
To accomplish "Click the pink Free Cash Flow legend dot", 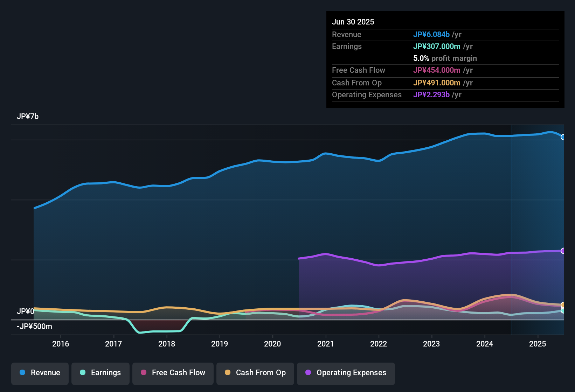I will 144,372.
